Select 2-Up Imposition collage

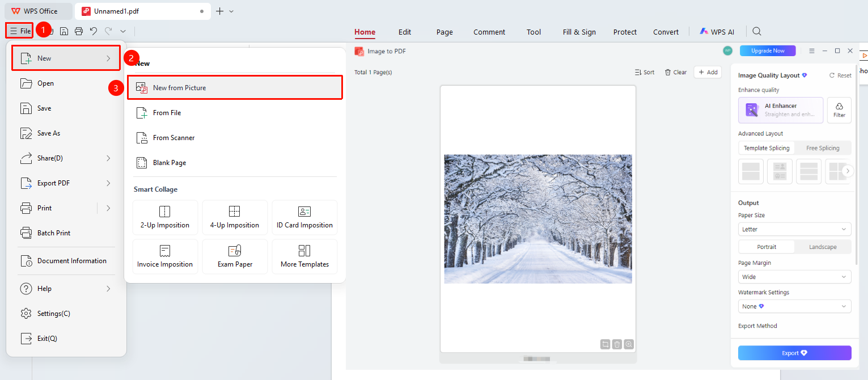click(x=165, y=218)
